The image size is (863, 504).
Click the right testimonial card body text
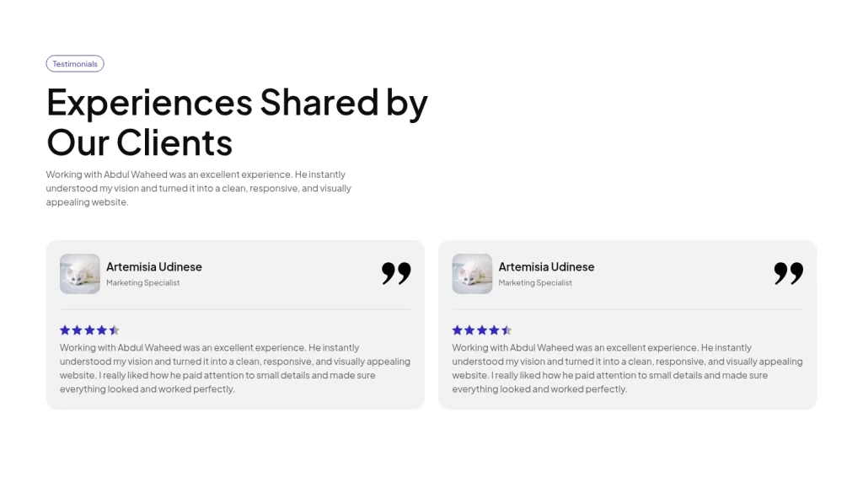pyautogui.click(x=627, y=367)
